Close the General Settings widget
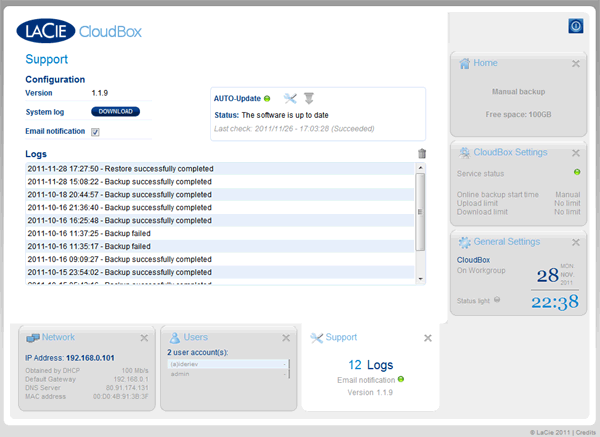 576,242
